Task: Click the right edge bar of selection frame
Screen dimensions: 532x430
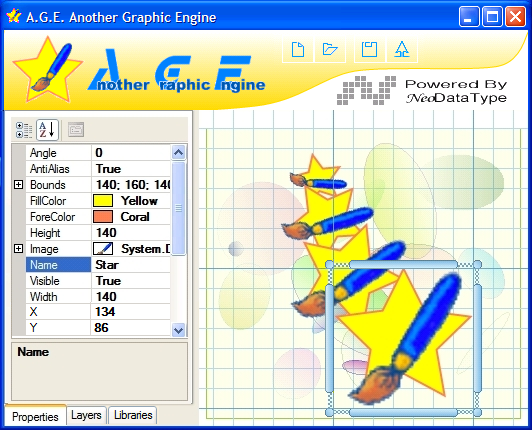Action: [477, 338]
